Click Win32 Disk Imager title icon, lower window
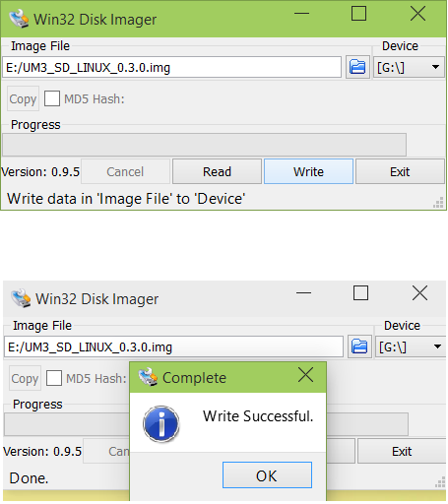The height and width of the screenshot is (504, 448). point(21,298)
